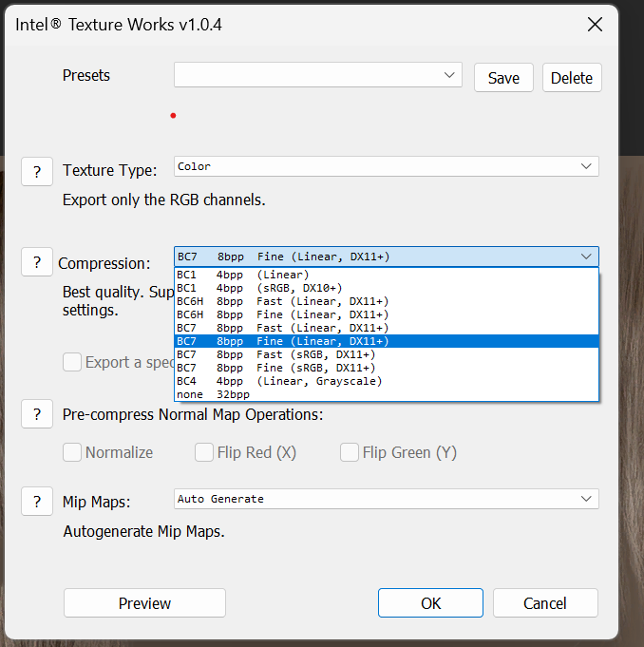Close the Intel Texture Works dialog
Image resolution: width=644 pixels, height=647 pixels.
coord(595,25)
